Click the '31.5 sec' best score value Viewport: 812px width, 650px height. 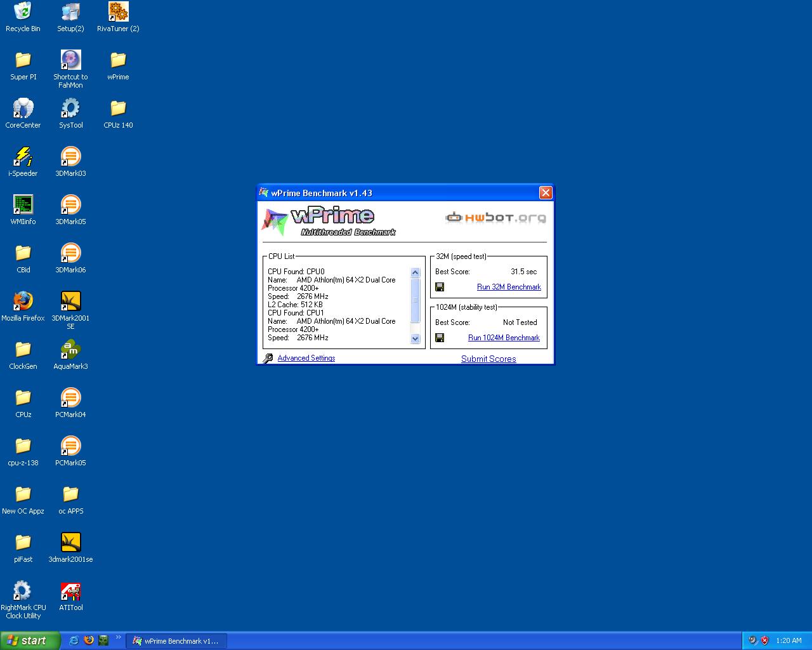point(523,272)
